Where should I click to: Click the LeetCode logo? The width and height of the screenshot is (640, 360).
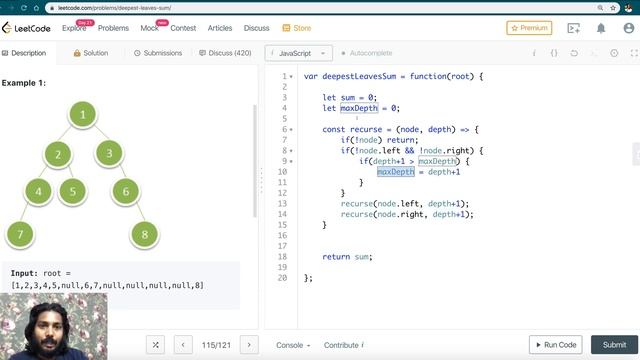point(26,28)
